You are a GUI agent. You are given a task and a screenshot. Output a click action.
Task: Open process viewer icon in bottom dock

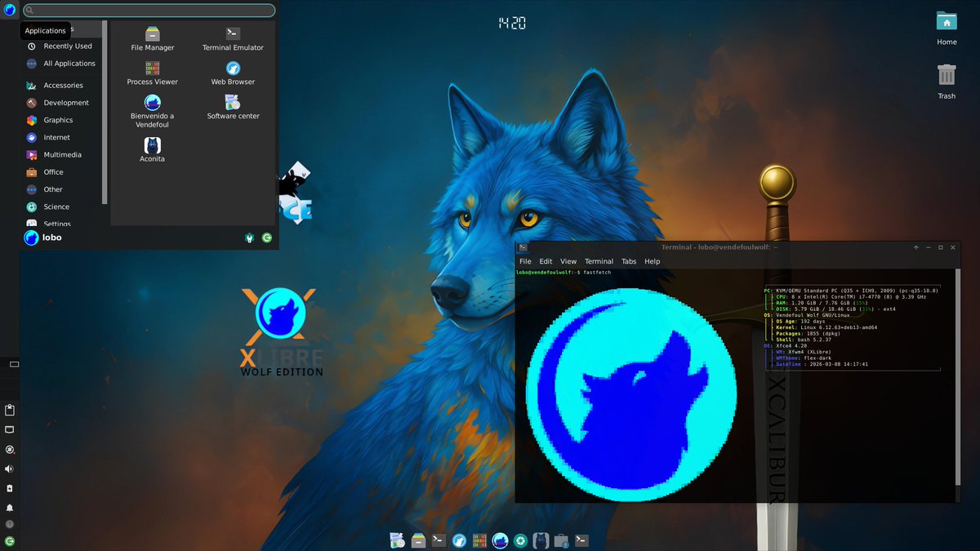click(479, 540)
